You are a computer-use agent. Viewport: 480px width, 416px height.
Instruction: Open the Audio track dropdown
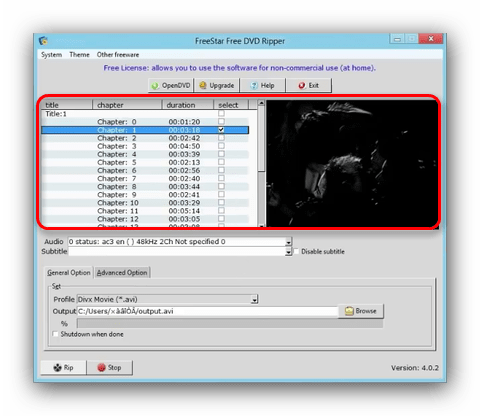pos(289,242)
